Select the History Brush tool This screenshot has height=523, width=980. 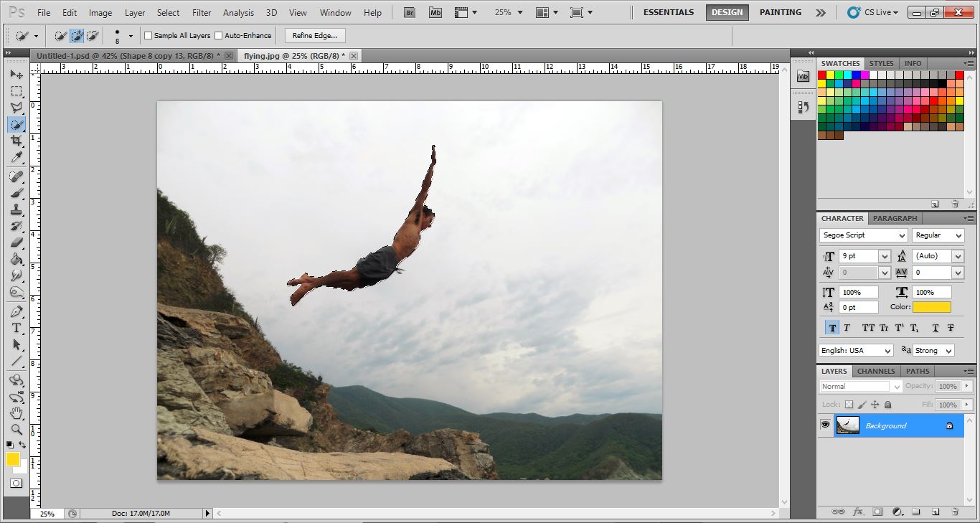coord(16,226)
